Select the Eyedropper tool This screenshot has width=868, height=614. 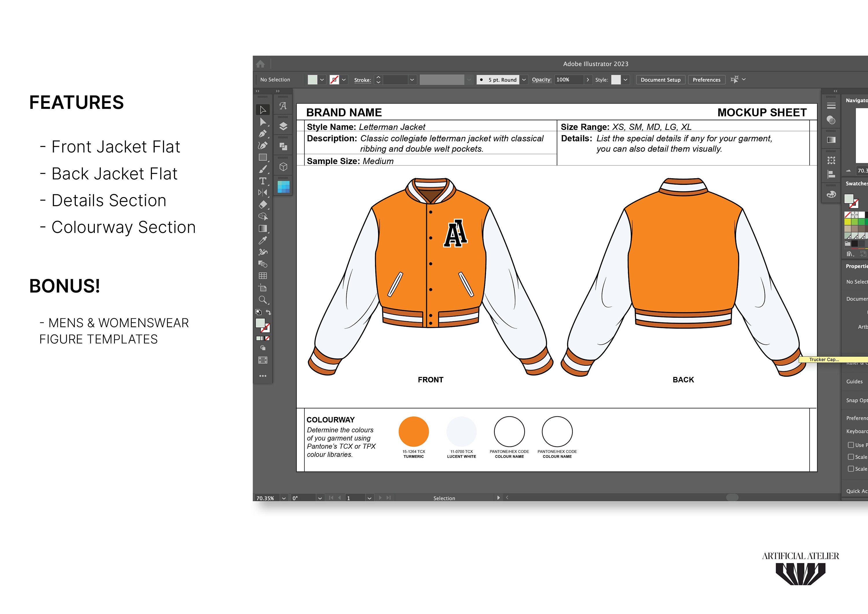263,240
